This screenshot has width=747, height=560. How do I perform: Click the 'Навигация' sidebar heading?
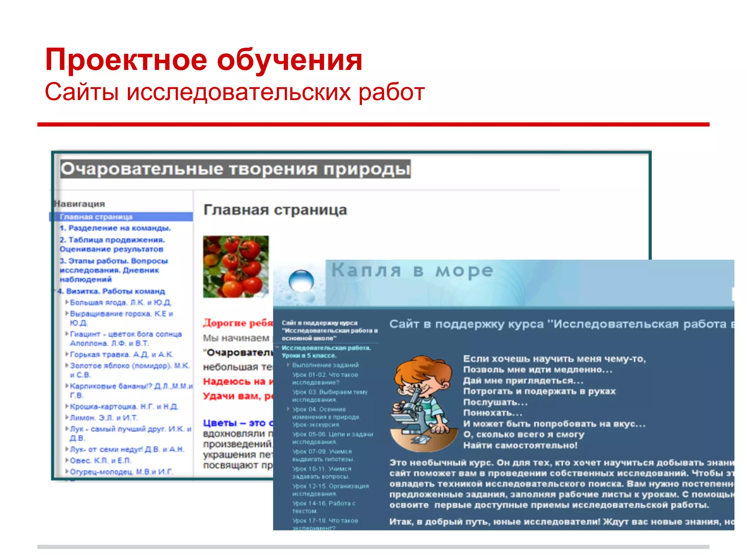point(79,204)
